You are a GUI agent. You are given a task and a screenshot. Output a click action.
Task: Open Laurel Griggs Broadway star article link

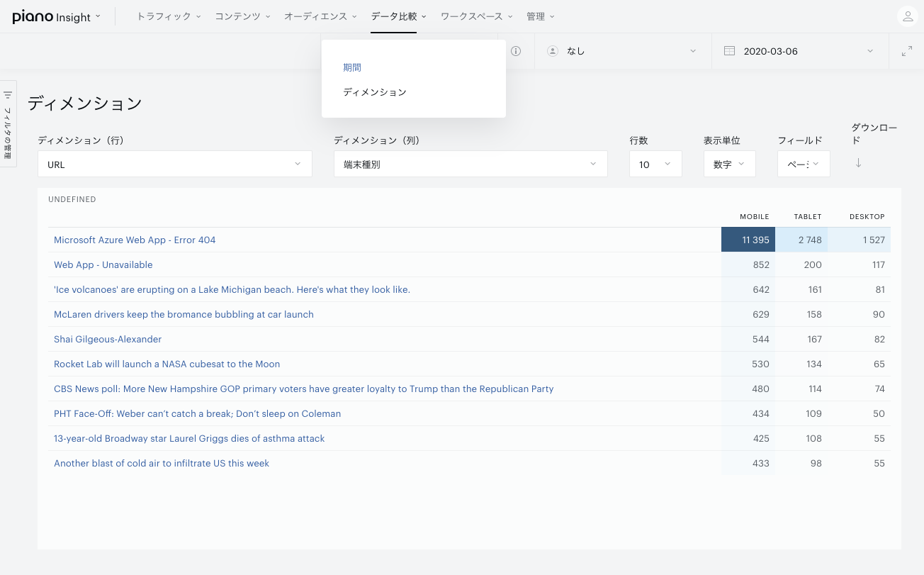(189, 438)
